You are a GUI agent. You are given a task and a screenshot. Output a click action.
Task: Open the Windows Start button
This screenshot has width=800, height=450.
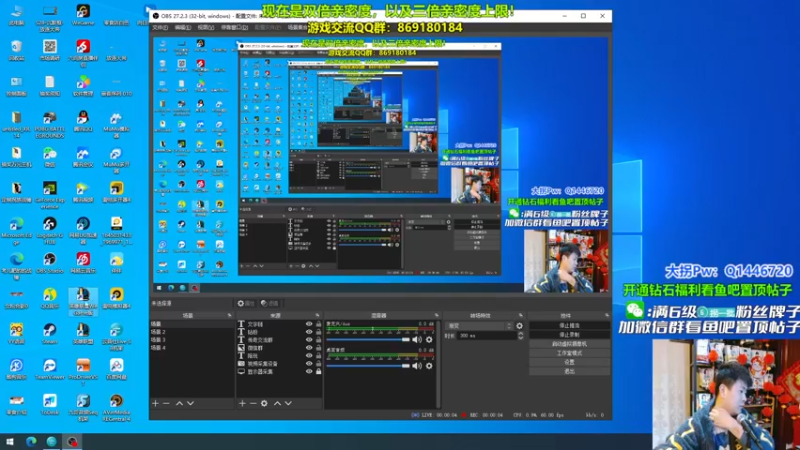[10, 441]
